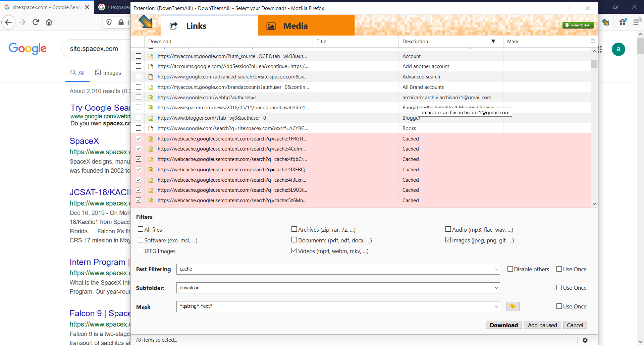
Task: Click the Add paused button
Action: click(x=542, y=325)
